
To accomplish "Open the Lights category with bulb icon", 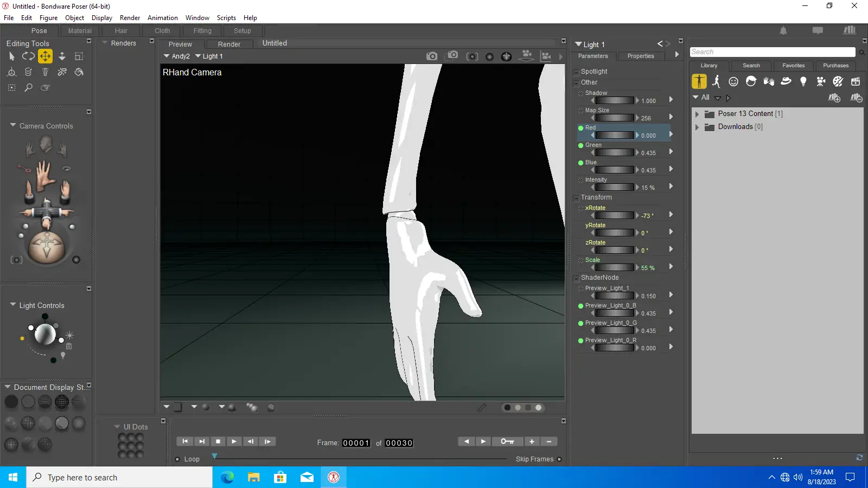I will pos(803,82).
